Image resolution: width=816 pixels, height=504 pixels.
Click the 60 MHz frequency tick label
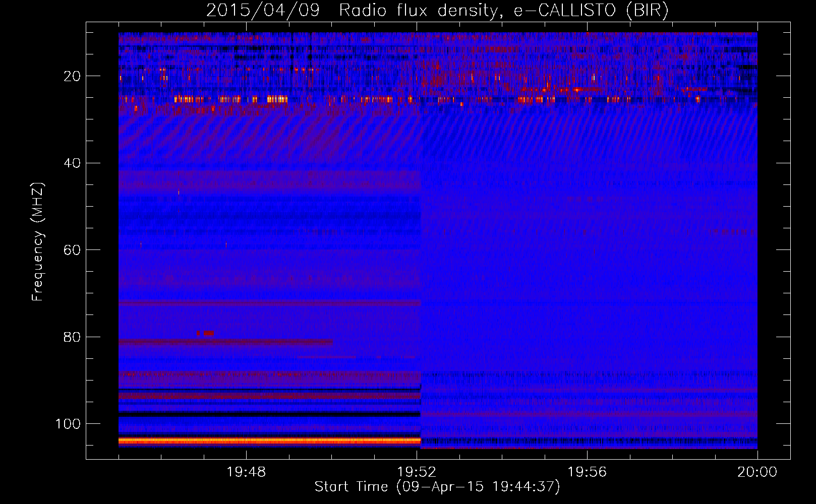[x=72, y=250]
